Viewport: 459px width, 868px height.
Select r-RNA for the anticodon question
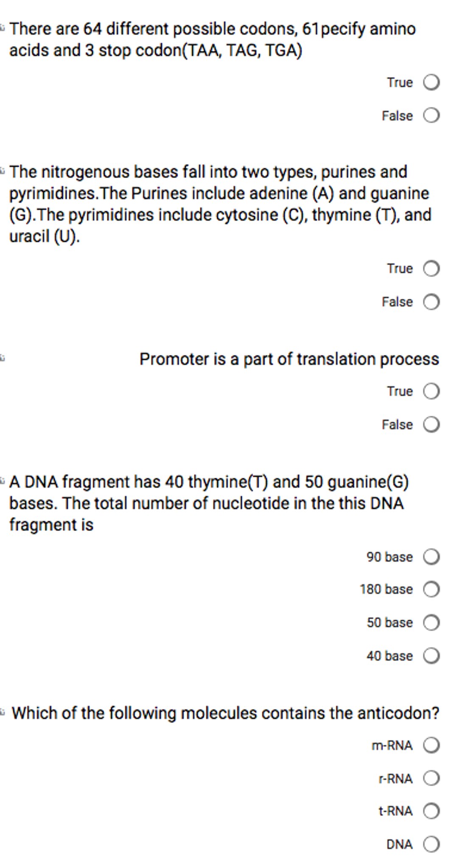[x=432, y=778]
